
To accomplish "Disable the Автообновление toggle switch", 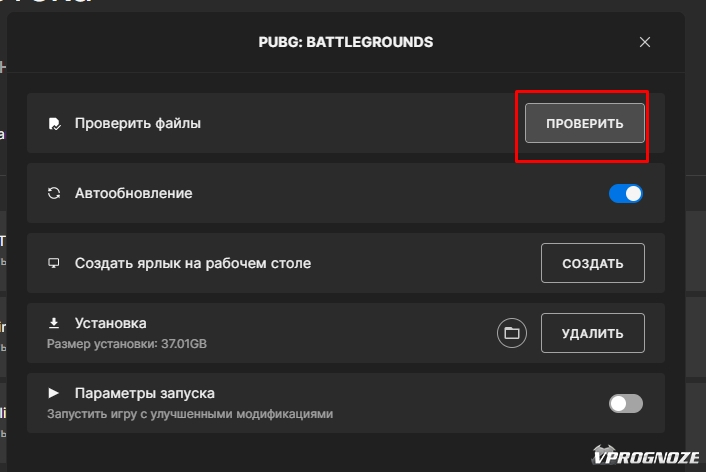I will tap(626, 193).
